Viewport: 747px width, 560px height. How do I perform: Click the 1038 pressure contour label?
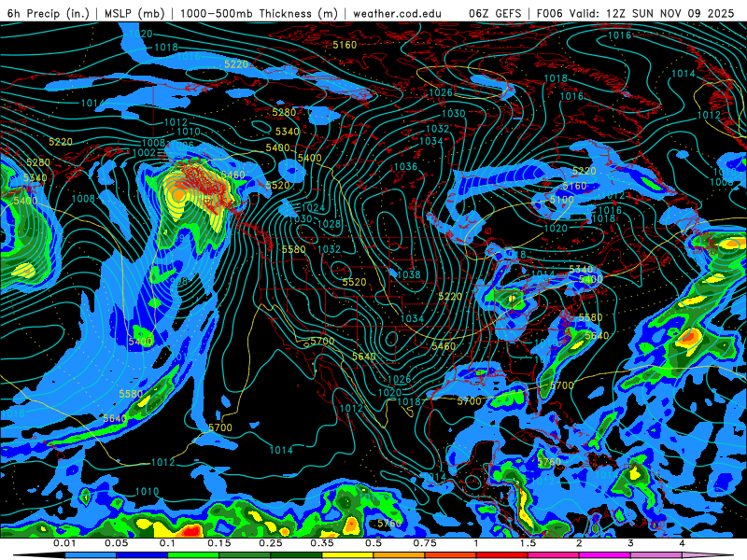[409, 274]
